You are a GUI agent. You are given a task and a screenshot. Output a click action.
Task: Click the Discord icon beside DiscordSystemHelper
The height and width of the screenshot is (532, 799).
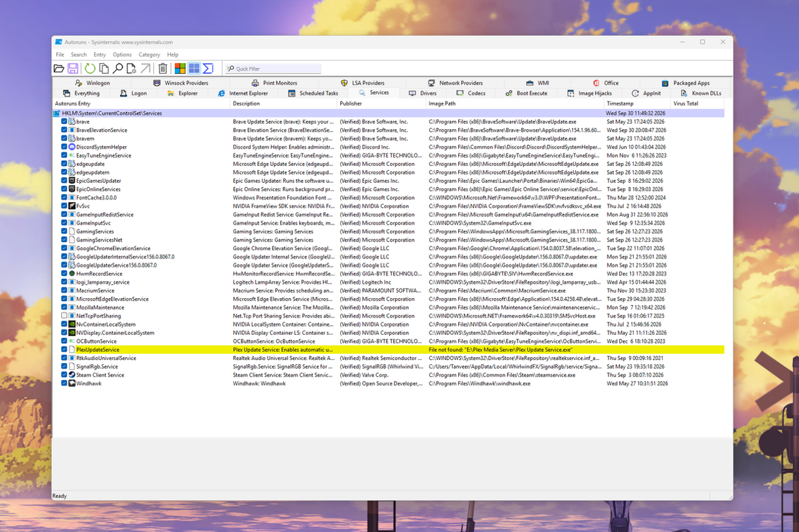[72, 147]
